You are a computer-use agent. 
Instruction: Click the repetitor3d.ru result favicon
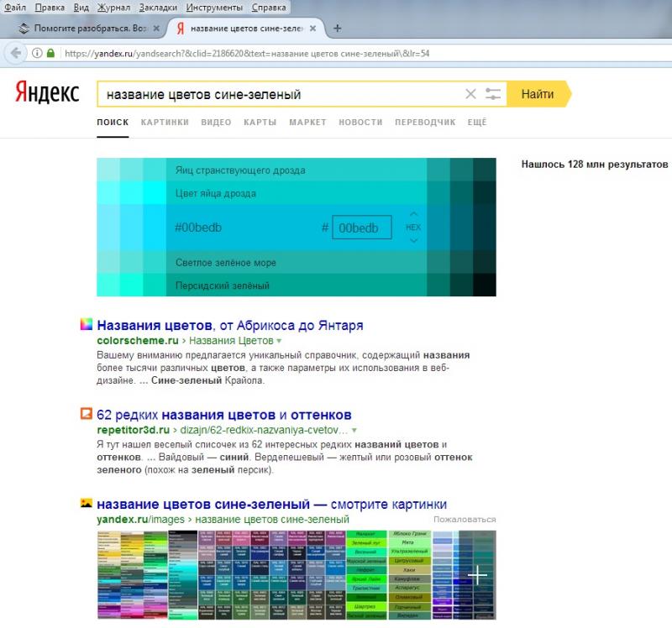point(87,413)
